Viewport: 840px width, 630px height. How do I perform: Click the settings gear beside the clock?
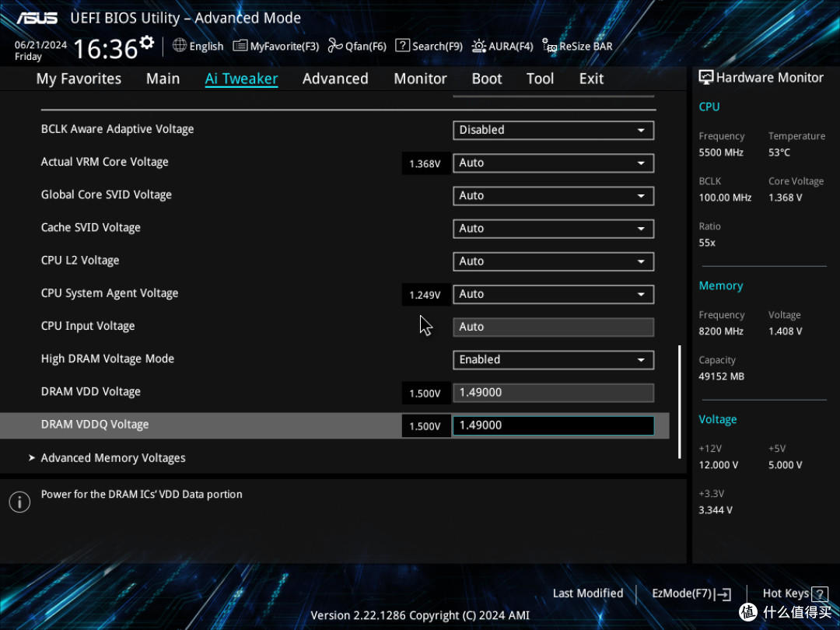[x=147, y=42]
